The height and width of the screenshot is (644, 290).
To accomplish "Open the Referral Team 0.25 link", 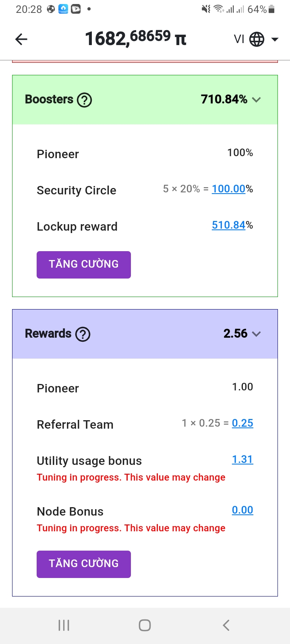I will [x=242, y=423].
